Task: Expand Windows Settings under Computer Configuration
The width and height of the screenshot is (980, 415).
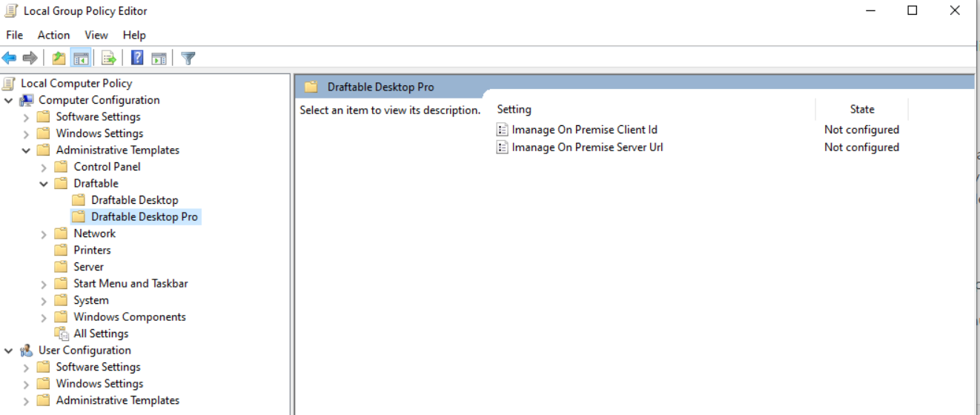Action: tap(27, 133)
